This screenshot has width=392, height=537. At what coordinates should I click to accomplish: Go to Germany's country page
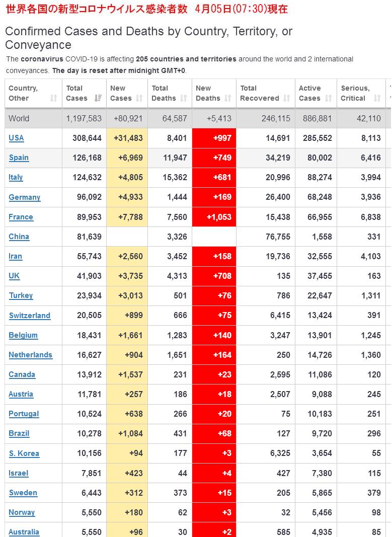pyautogui.click(x=24, y=197)
